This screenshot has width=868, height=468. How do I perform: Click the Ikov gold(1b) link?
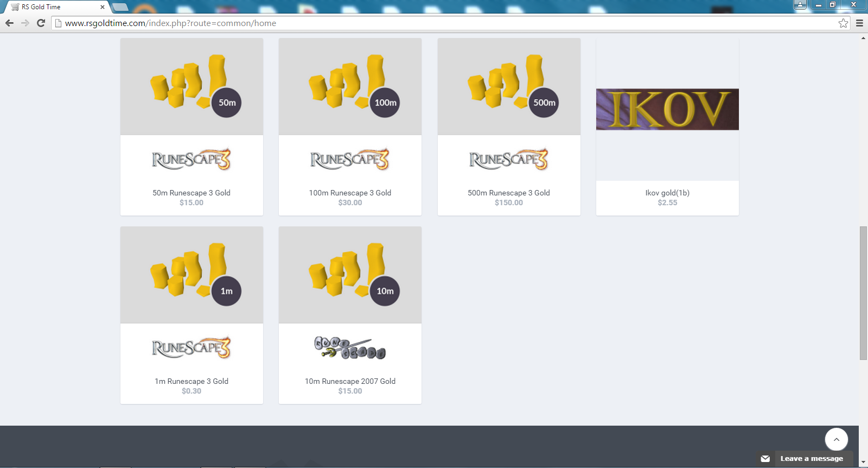point(667,193)
